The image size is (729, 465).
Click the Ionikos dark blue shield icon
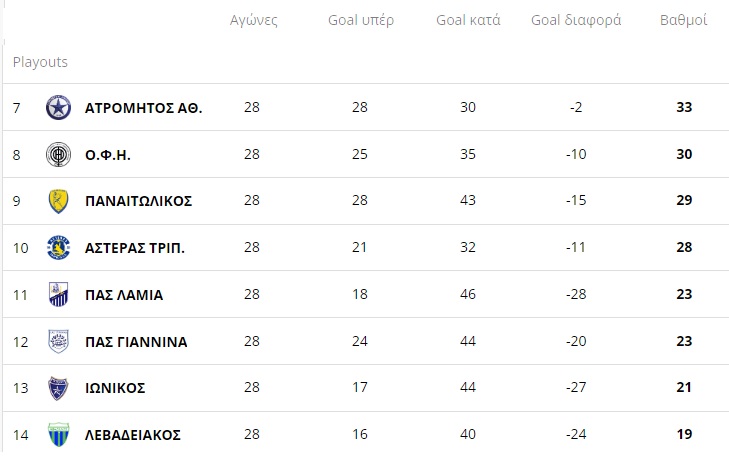(x=59, y=388)
